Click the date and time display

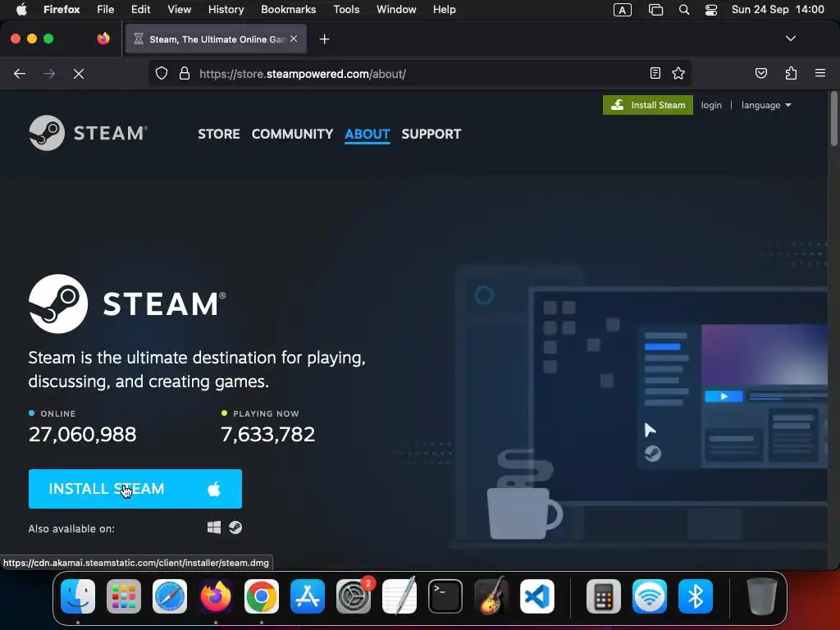tap(778, 10)
